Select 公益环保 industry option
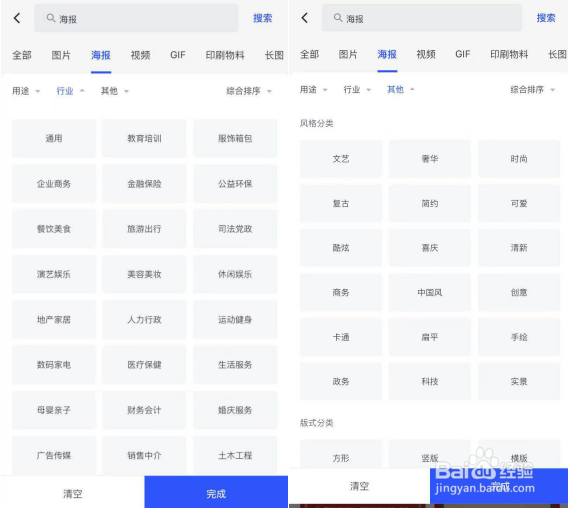568x508 pixels. coord(235,184)
